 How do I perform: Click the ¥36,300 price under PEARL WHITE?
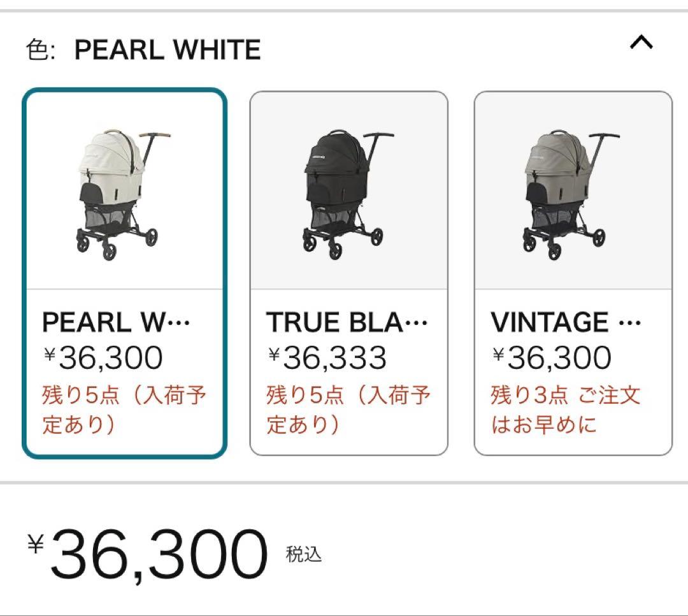coord(99,357)
